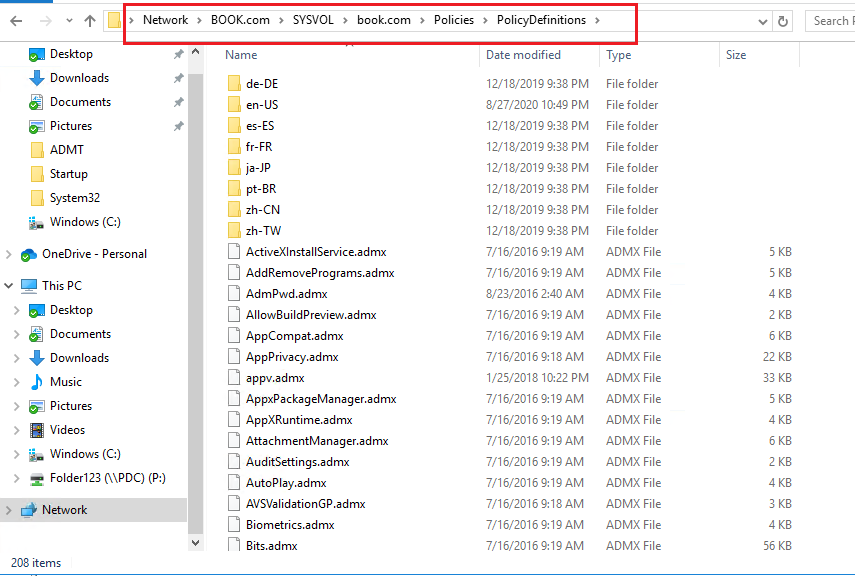Go up one folder level
Screen dimensions: 855x576
(90, 21)
